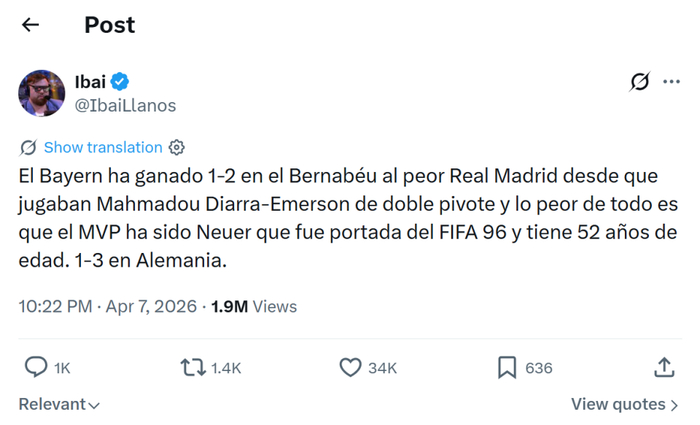
Task: Click Show translation link
Action: pyautogui.click(x=103, y=147)
